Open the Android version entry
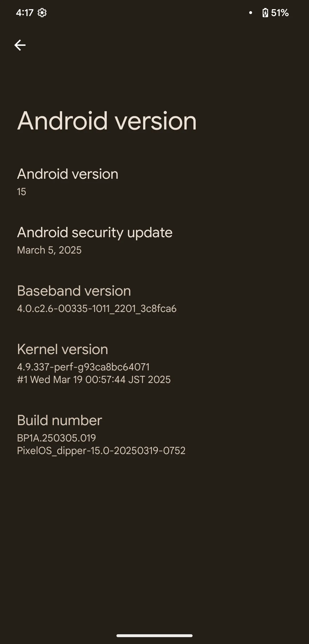Screen dimensions: 309x644 [154, 182]
